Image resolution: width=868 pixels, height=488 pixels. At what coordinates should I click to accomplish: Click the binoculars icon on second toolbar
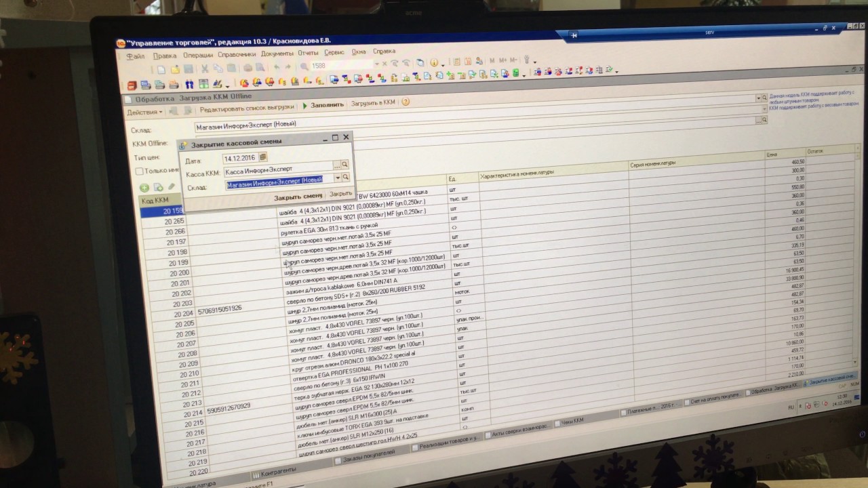(x=189, y=84)
